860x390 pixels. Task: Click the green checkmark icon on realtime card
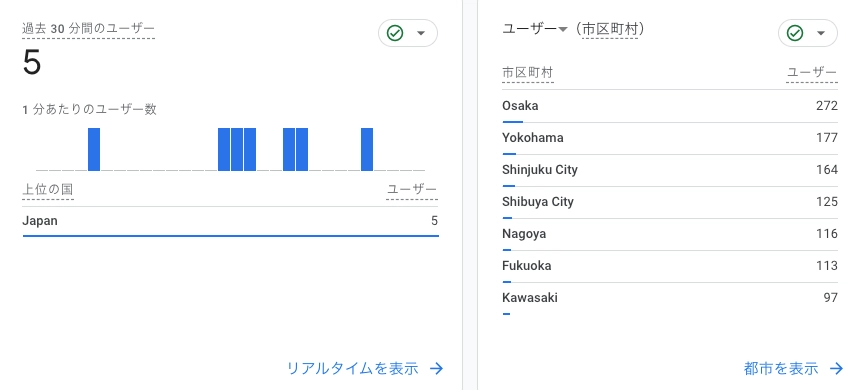point(395,33)
